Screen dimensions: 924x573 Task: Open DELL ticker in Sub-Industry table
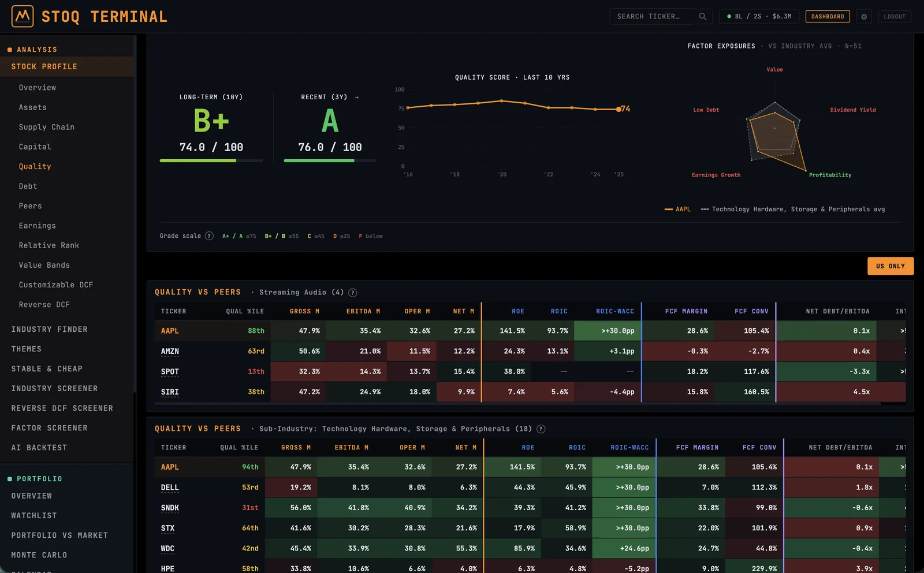point(170,488)
